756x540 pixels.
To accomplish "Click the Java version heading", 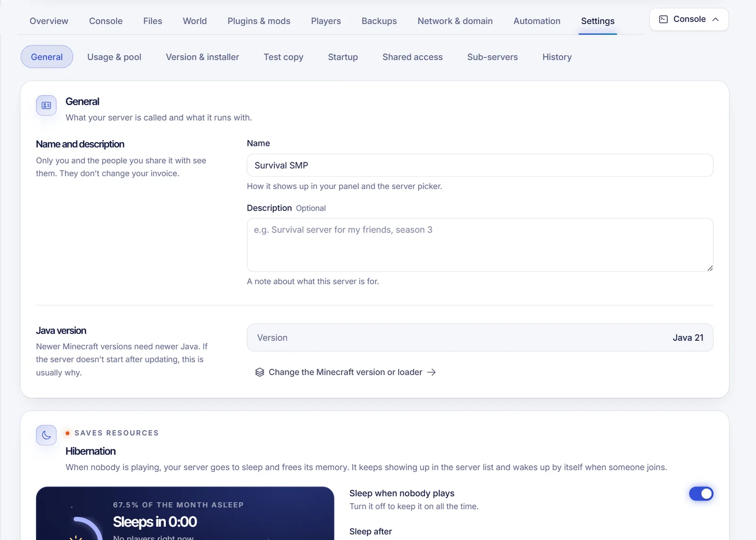I will 61,331.
